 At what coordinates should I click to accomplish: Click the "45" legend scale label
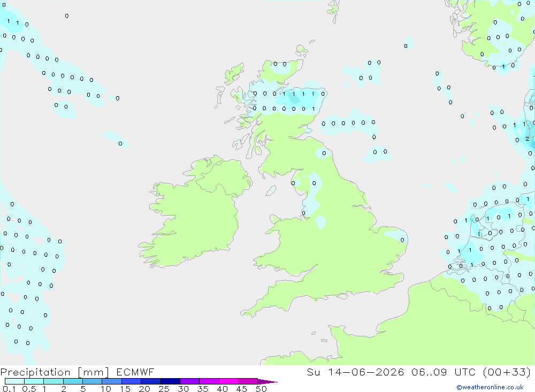click(242, 389)
